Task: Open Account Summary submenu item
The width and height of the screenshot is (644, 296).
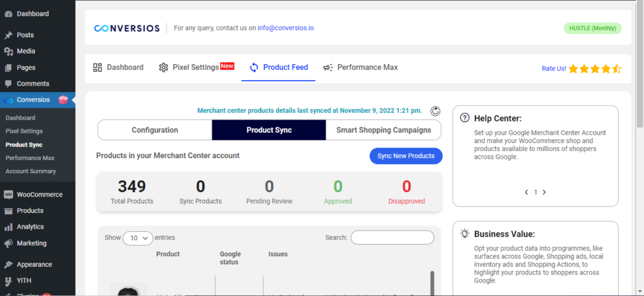Action: pyautogui.click(x=31, y=171)
